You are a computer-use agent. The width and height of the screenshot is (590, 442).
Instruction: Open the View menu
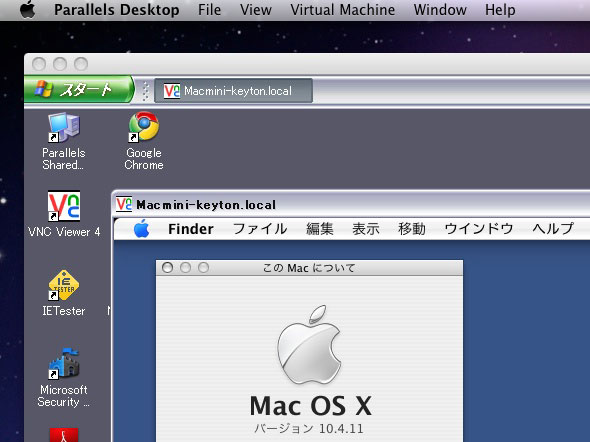(256, 10)
